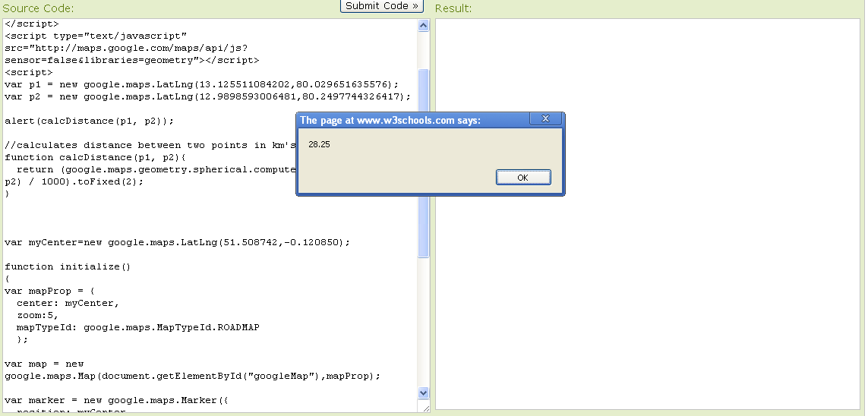This screenshot has height=416, width=868.
Task: Click the 'function initialize()' line
Action: point(68,266)
